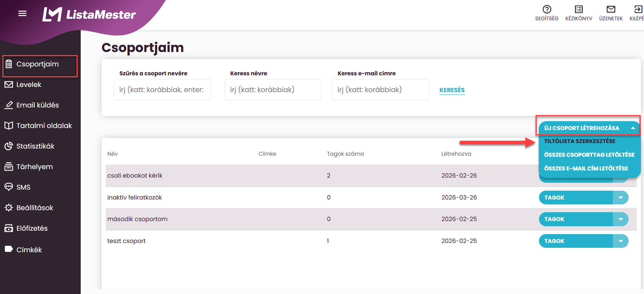Viewport: 644px width, 294px height.
Task: Choose Összes csoporttag letöltése option
Action: [589, 155]
